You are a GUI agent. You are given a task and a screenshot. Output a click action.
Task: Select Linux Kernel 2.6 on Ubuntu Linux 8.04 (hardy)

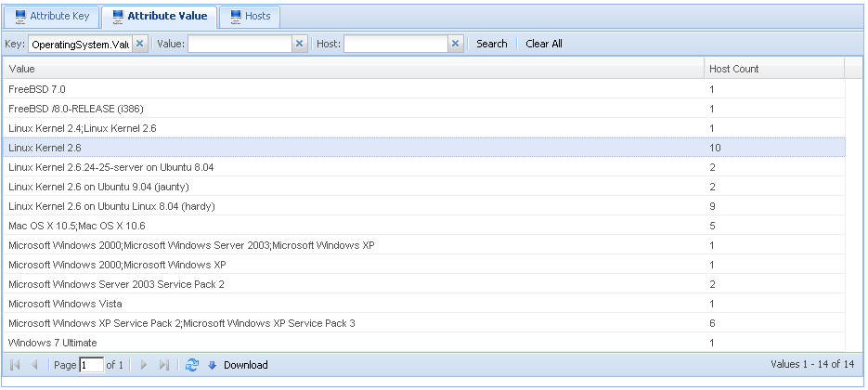424,206
